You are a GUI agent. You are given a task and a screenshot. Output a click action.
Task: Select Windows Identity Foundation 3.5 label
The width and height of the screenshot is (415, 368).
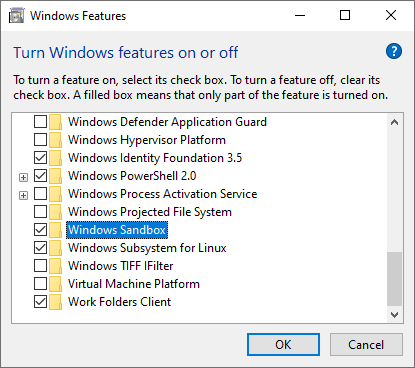[x=155, y=158]
